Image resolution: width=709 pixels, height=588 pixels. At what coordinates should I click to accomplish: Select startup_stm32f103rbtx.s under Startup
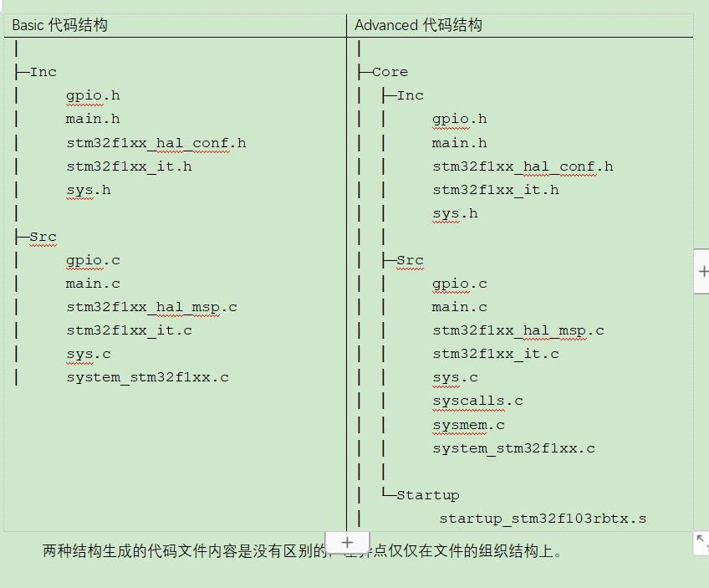[543, 518]
